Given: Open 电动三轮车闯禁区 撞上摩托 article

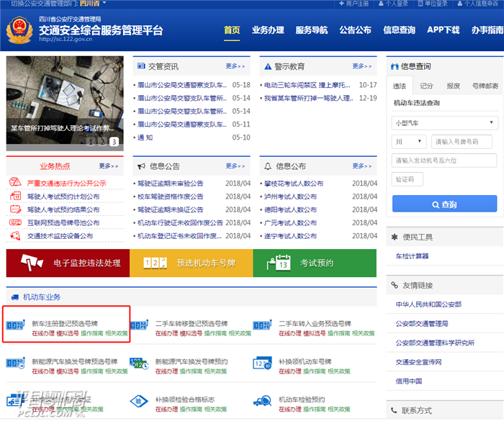Looking at the screenshot, I should [x=307, y=85].
